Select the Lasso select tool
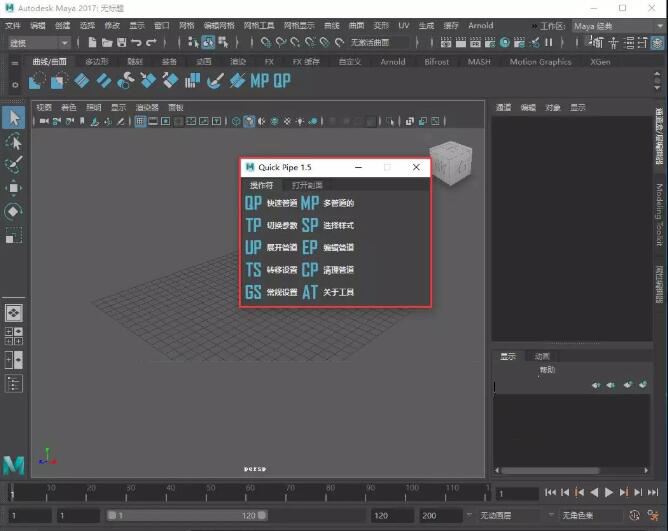Screen dimensions: 668x531 (x=14, y=142)
